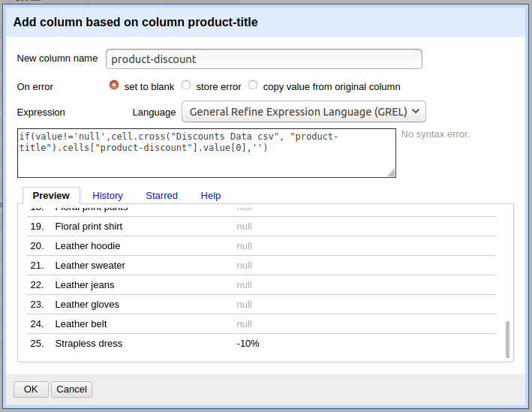Open the expression Language dropdown
The image size is (532, 412).
tap(304, 112)
